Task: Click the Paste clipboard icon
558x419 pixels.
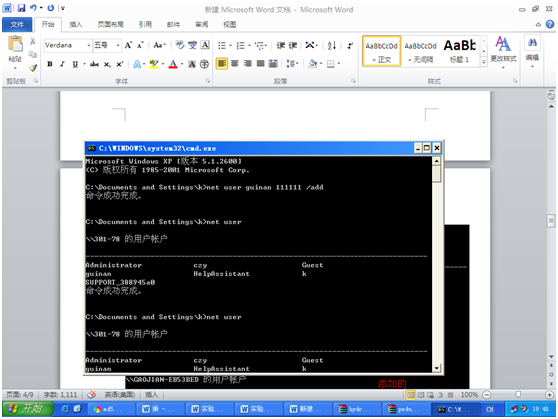Action: pyautogui.click(x=15, y=44)
